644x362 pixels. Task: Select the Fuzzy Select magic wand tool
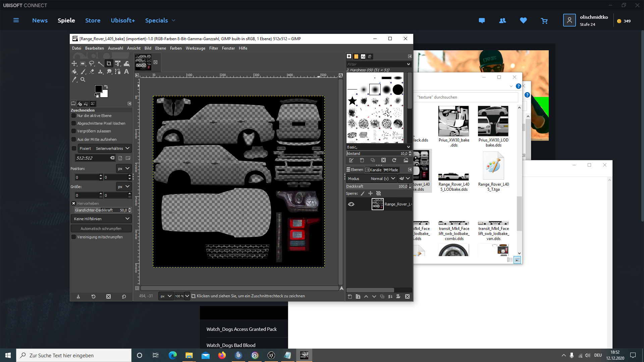click(x=100, y=64)
